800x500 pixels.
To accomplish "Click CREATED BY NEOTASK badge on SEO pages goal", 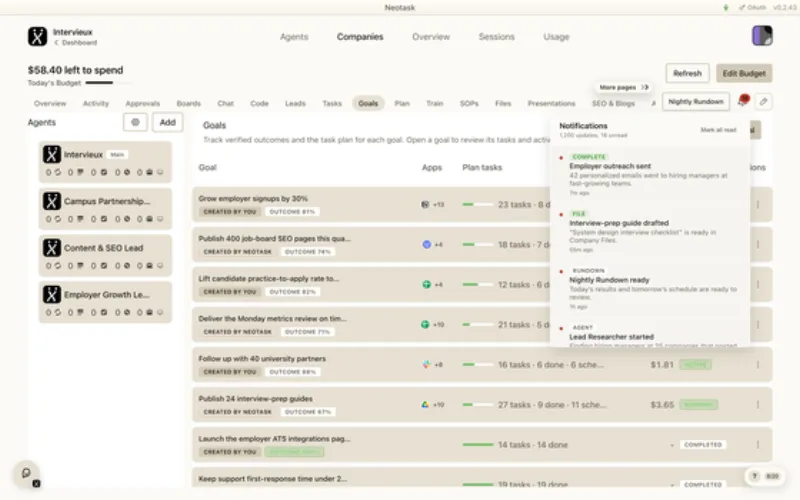I will coord(237,252).
